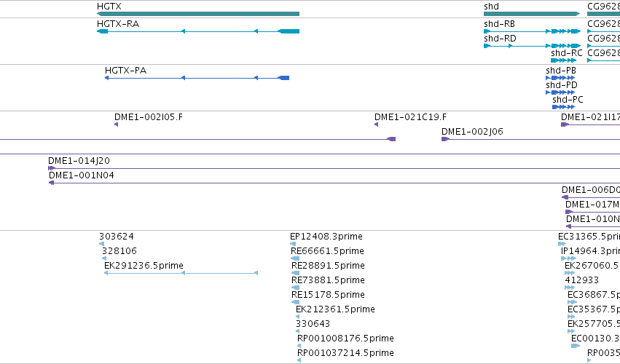This screenshot has height=364, width=620.
Task: Select the shd gene bar
Action: coord(532,14)
